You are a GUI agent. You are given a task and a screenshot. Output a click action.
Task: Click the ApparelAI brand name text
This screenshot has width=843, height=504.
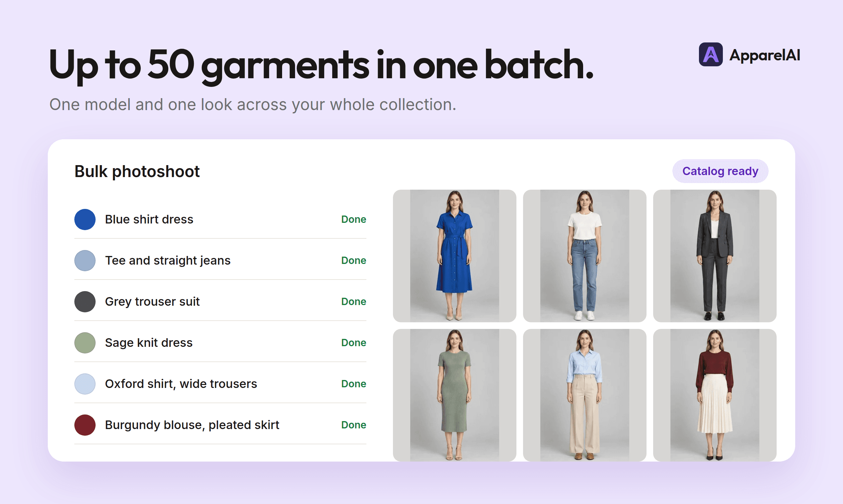(765, 55)
